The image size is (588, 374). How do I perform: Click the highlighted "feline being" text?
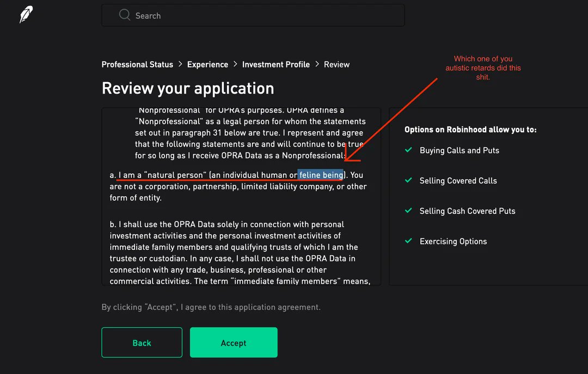point(321,175)
